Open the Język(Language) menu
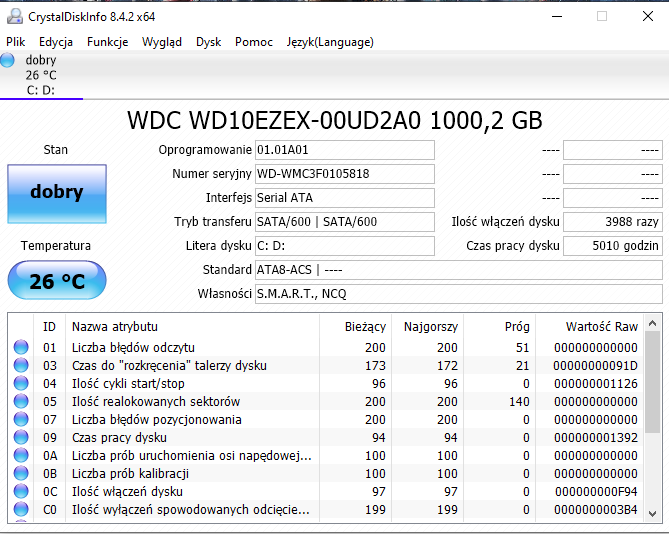669x534 pixels. [330, 42]
